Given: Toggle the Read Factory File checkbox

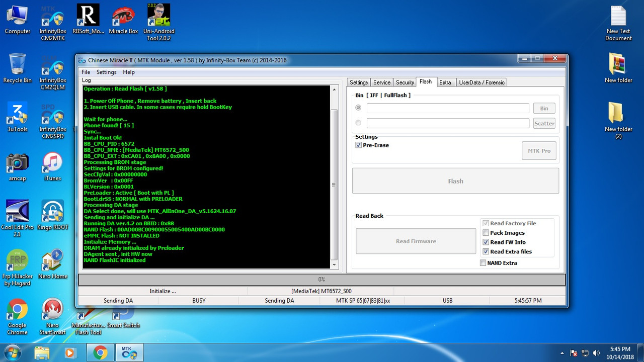Looking at the screenshot, I should point(510,223).
